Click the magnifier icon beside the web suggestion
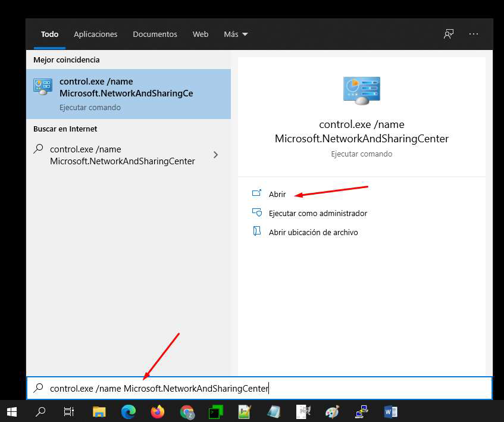Viewport: 504px width, 422px height. [x=38, y=149]
